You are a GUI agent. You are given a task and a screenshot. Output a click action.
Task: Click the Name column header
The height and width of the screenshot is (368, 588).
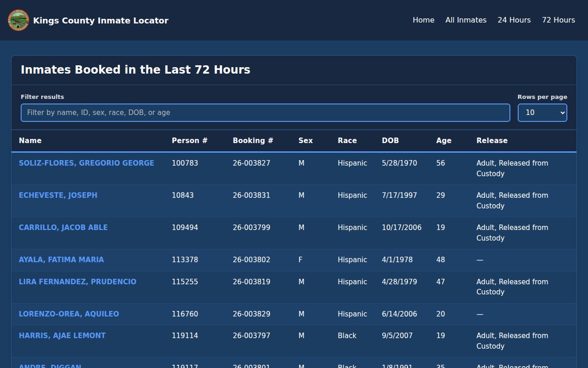30,141
